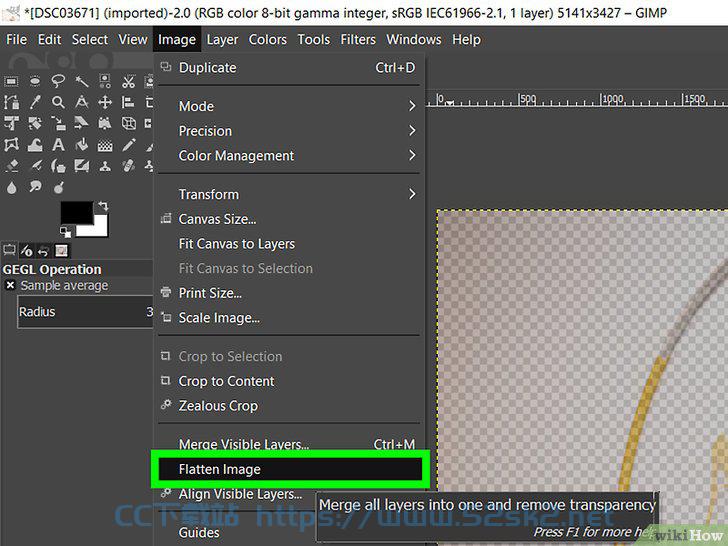The width and height of the screenshot is (728, 546).
Task: Select the Shear tool
Action: tap(82, 124)
